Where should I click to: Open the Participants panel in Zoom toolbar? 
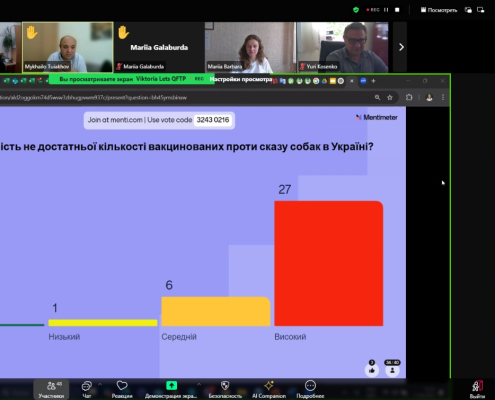point(51,389)
